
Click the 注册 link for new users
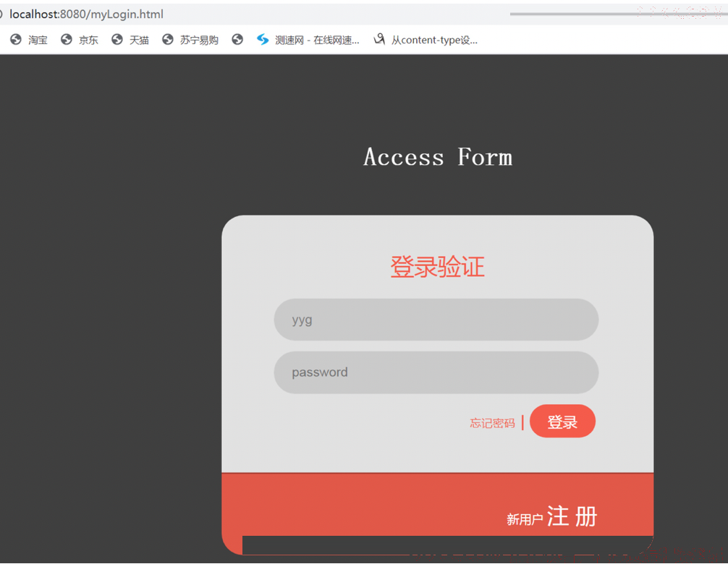(x=572, y=516)
